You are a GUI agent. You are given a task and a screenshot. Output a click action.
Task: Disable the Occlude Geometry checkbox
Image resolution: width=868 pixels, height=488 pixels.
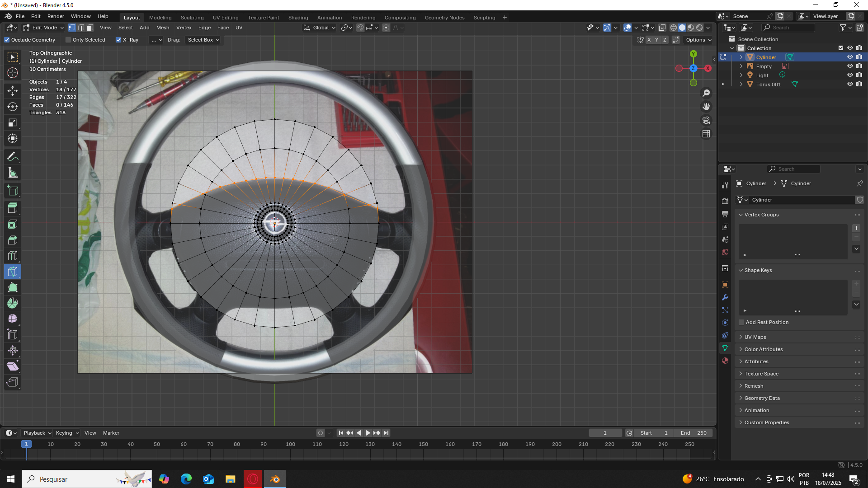tap(7, 40)
